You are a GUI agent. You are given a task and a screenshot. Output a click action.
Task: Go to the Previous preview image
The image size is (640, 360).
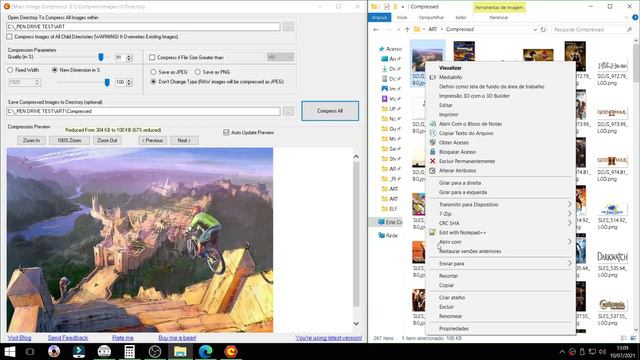point(153,140)
